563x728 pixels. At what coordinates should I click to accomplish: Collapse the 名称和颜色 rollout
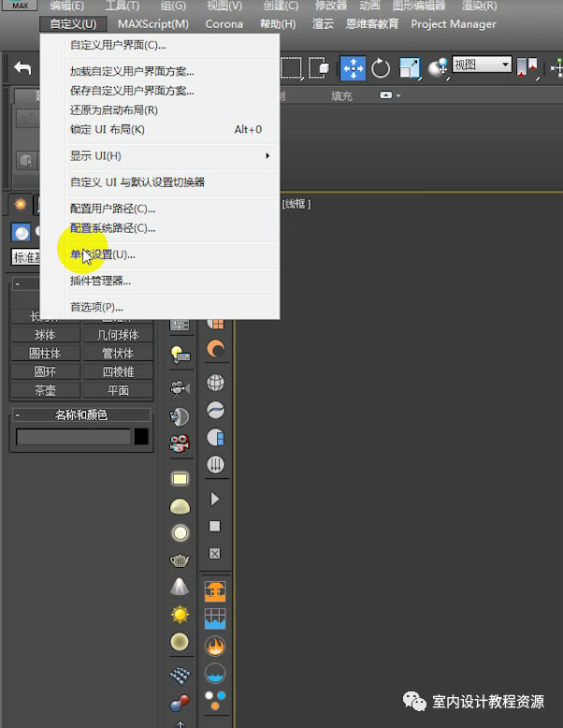pyautogui.click(x=17, y=415)
